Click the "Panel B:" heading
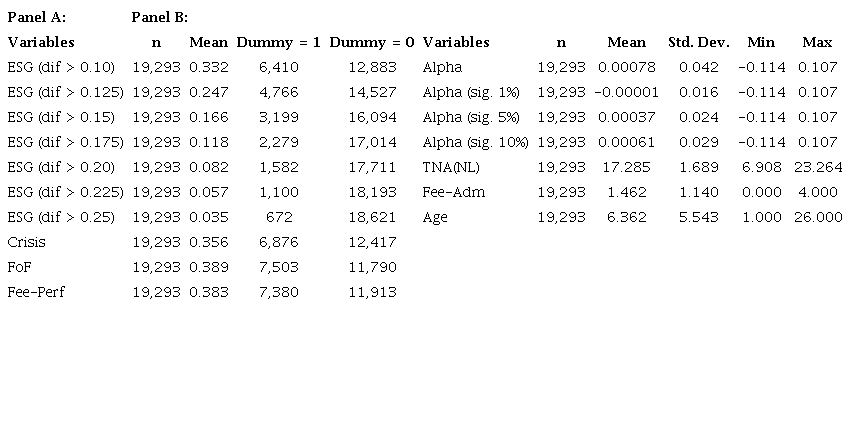This screenshot has height=444, width=851. pyautogui.click(x=160, y=17)
